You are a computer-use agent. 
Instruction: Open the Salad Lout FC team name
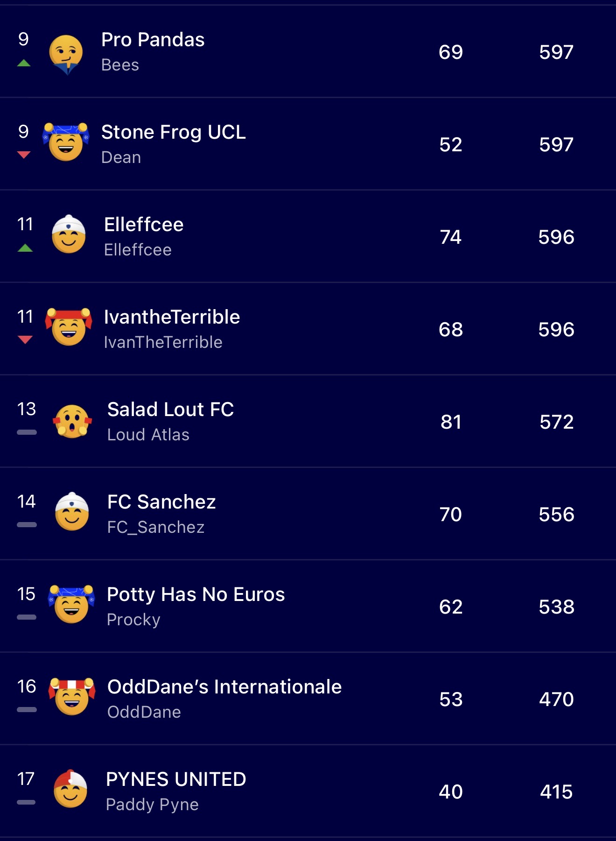[x=170, y=410]
